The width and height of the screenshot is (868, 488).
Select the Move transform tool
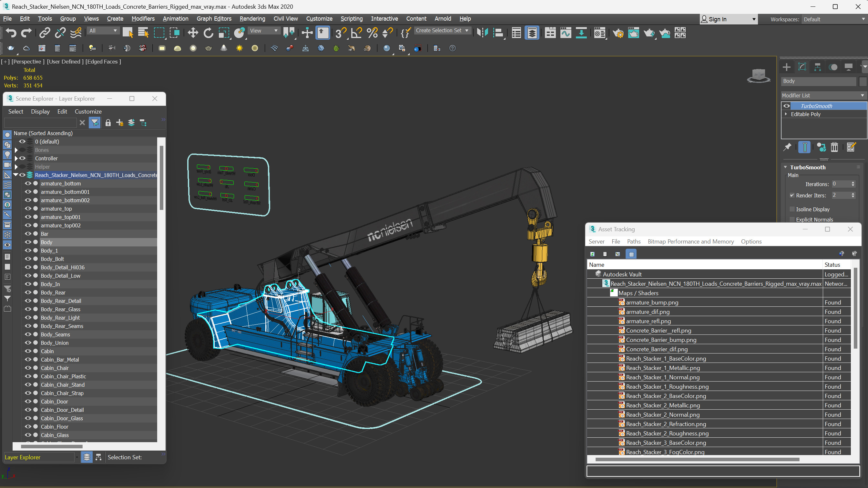click(x=193, y=33)
